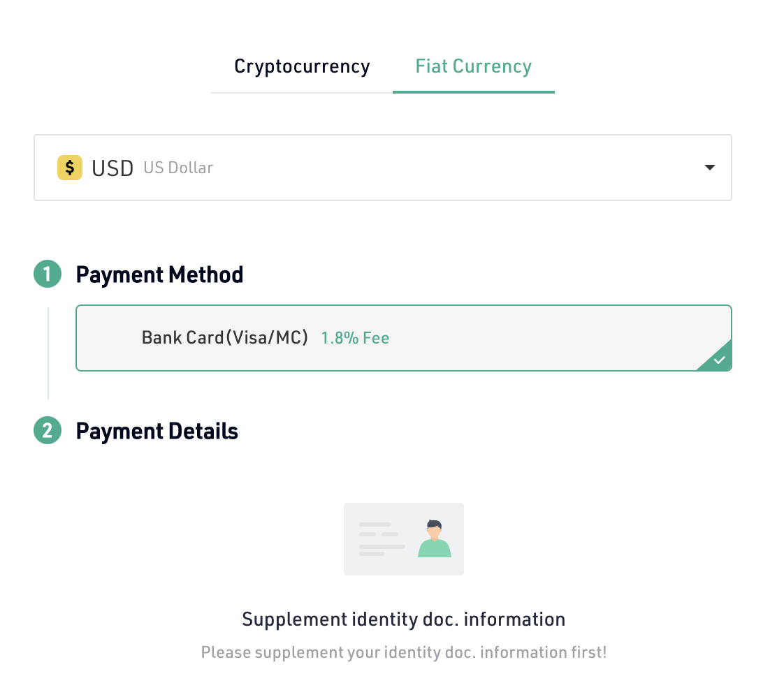This screenshot has width=784, height=683.
Task: Click the gray text lines in ID illustration
Action: click(381, 538)
